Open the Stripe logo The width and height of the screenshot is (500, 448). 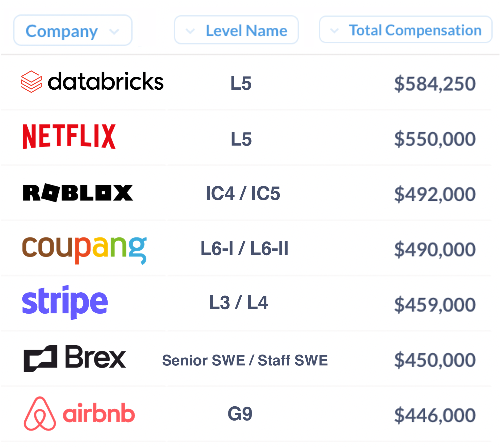(x=65, y=302)
